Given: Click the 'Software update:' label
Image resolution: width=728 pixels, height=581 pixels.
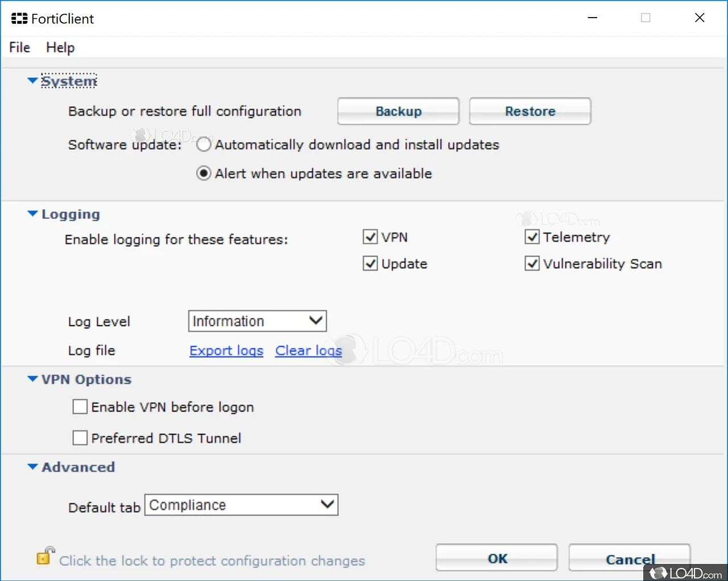Looking at the screenshot, I should click(x=125, y=145).
